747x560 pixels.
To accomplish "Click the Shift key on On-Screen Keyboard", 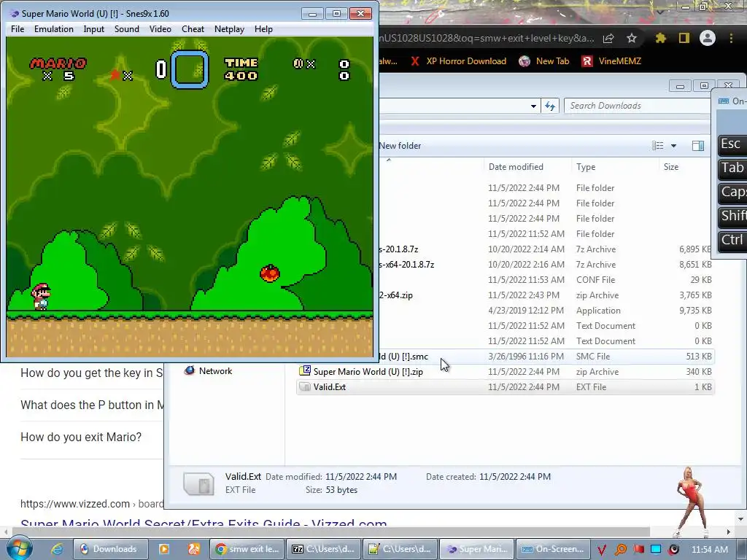I will 732,216.
